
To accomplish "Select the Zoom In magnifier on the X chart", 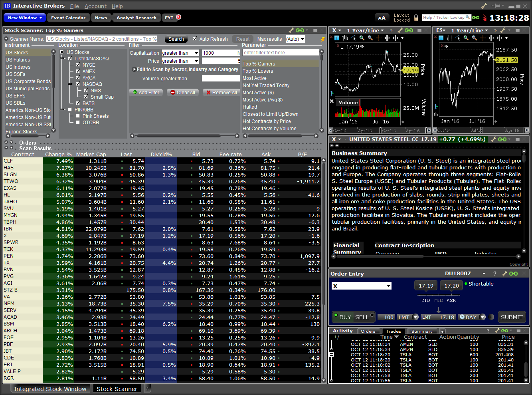I will coord(362,38).
